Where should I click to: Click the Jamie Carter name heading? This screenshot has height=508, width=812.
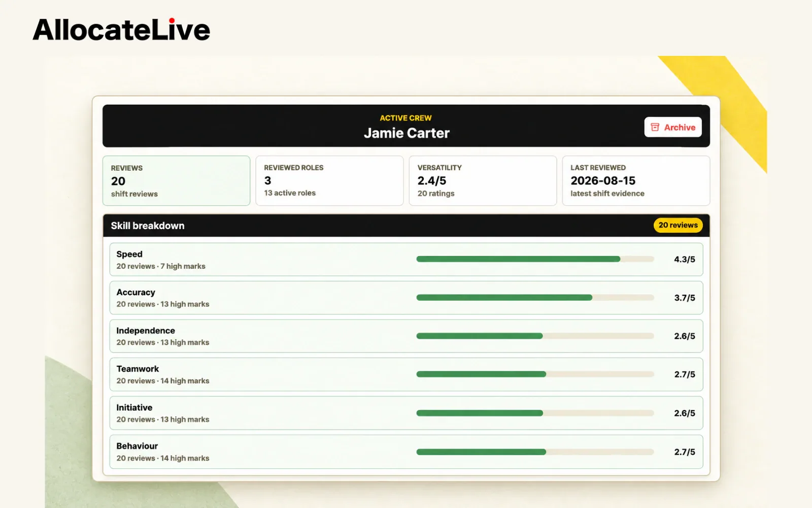pos(407,133)
